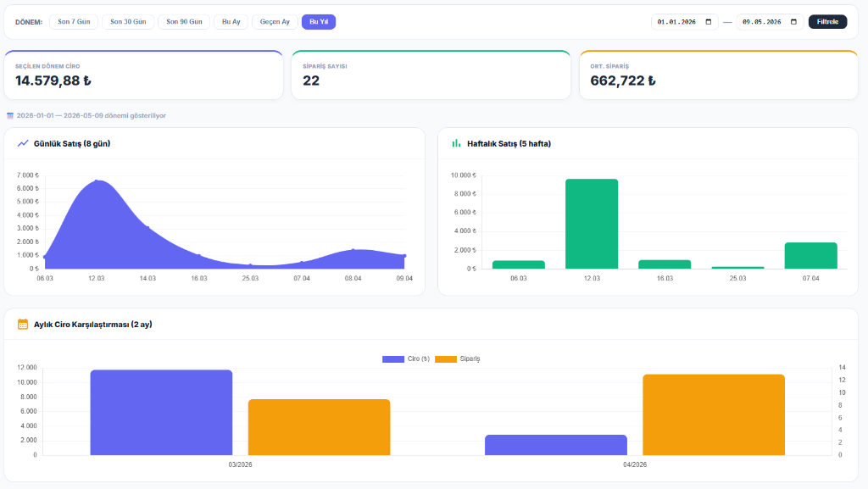868x489 pixels.
Task: Open calendar picker for start date
Action: click(x=709, y=21)
